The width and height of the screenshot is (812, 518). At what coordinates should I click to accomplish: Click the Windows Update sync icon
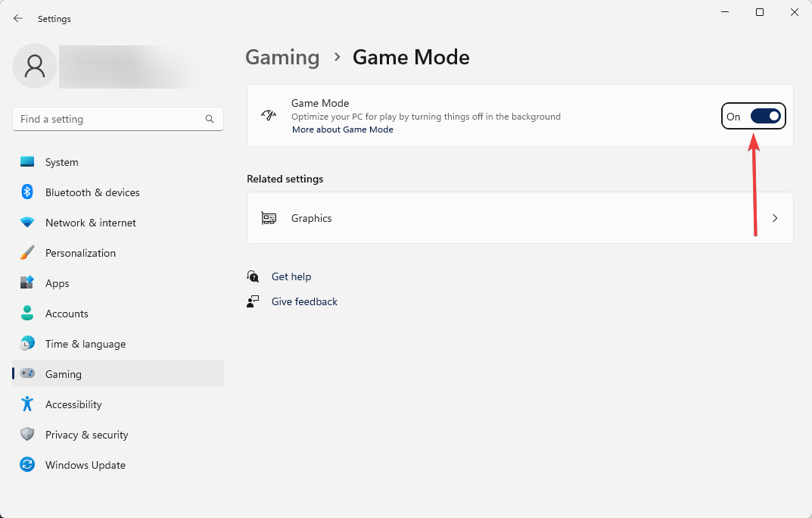(x=27, y=465)
